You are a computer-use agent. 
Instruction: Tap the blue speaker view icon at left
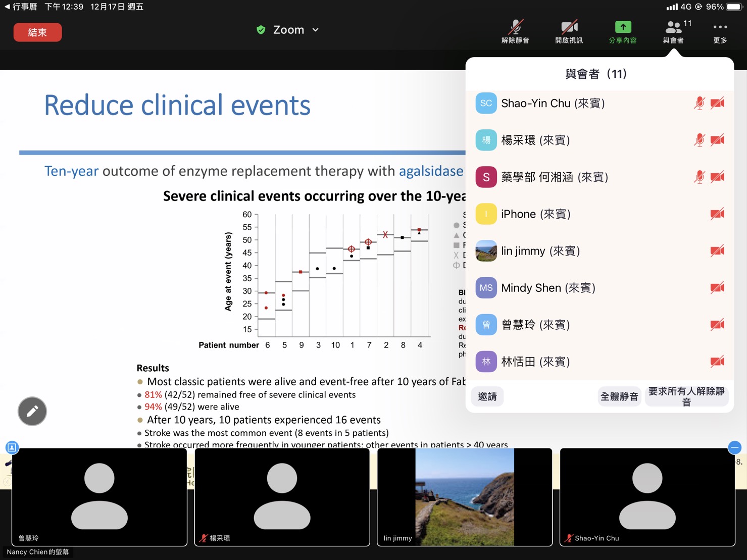(x=12, y=447)
